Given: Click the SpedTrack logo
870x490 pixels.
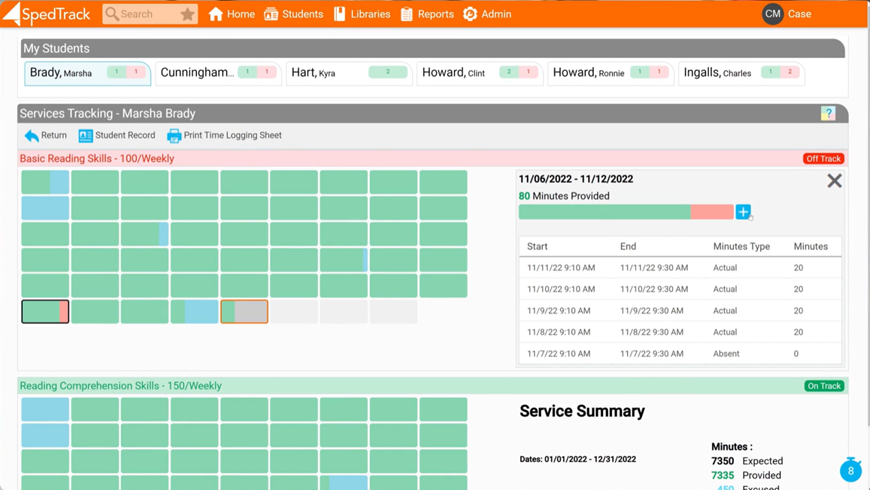Looking at the screenshot, I should 47,14.
